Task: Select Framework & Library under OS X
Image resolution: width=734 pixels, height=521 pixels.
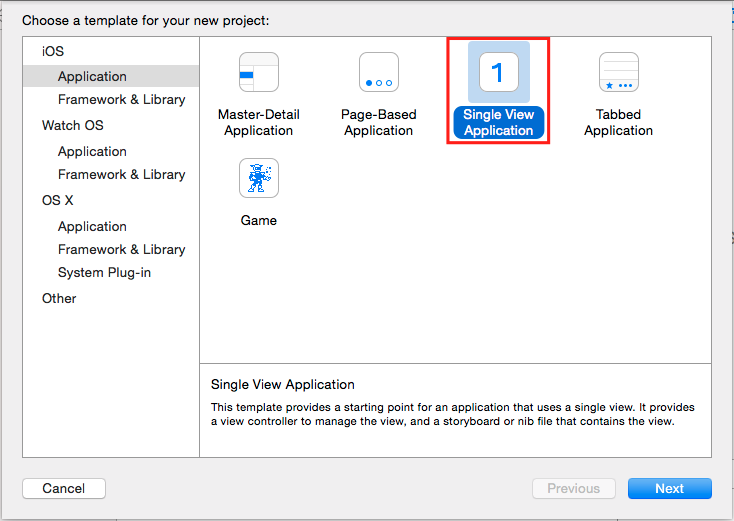Action: pyautogui.click(x=122, y=249)
